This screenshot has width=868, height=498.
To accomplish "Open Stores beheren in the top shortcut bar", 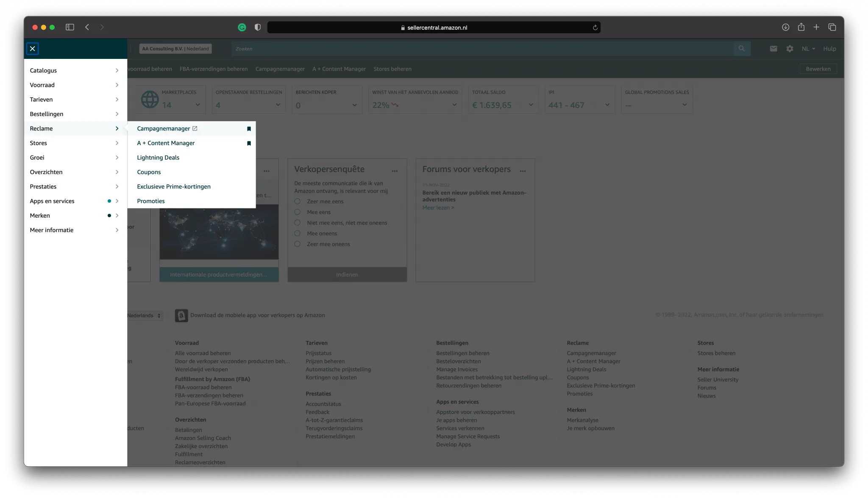I will point(392,69).
